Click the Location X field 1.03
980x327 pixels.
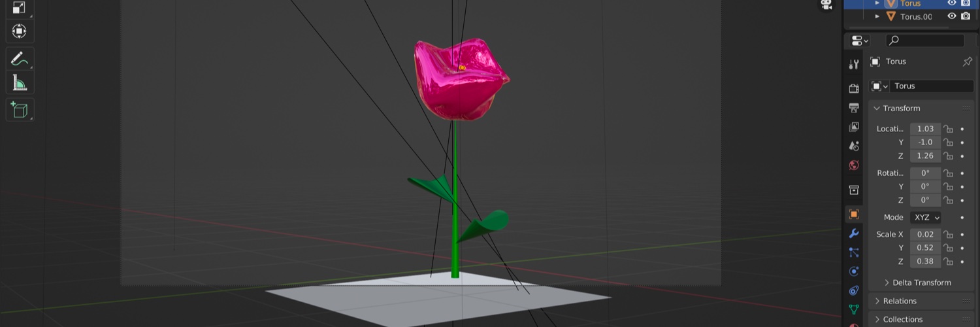[x=926, y=129]
